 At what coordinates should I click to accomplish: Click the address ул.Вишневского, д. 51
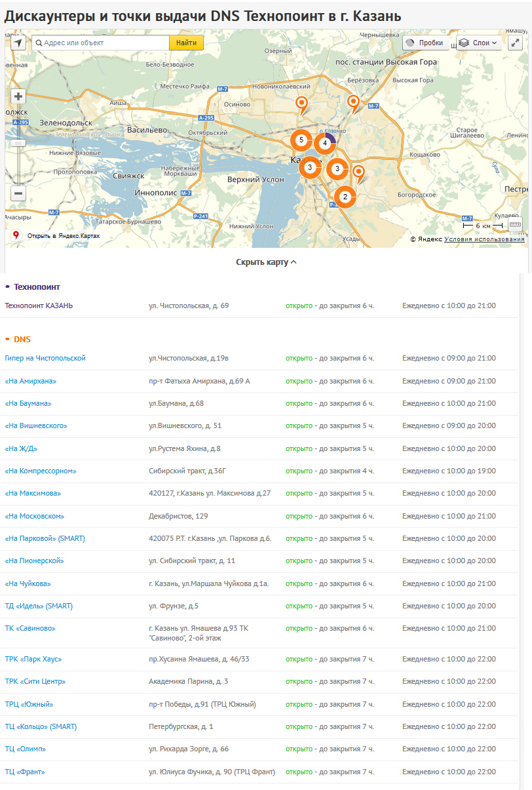pos(185,425)
